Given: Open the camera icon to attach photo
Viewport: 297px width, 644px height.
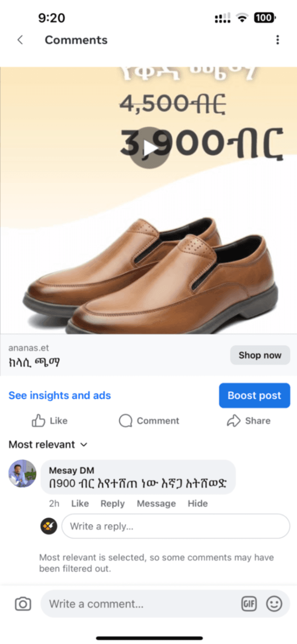Looking at the screenshot, I should pos(23,604).
